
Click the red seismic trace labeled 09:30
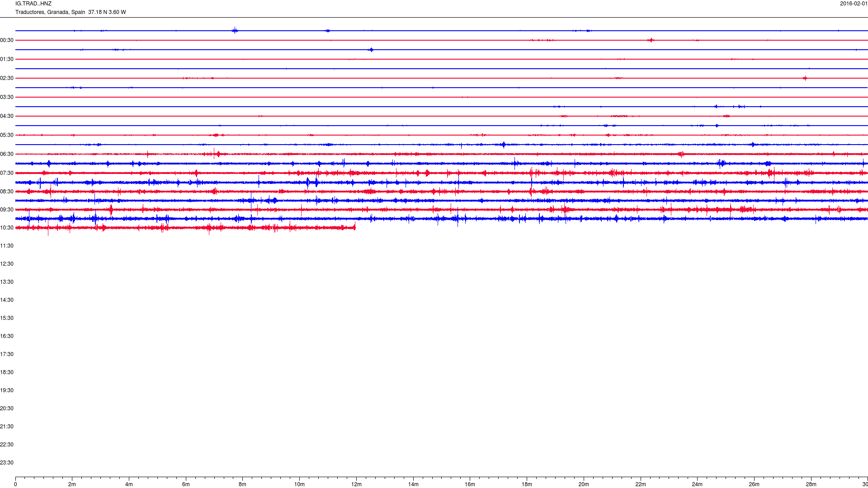442,210
